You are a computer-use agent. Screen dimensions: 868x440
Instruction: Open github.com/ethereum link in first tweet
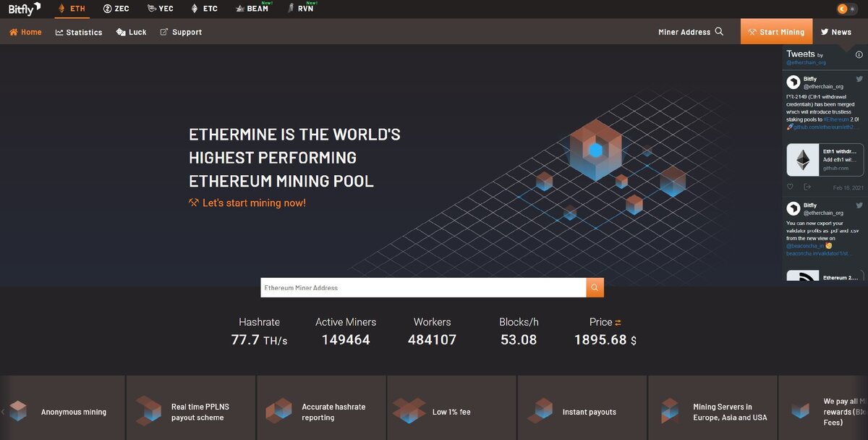tap(826, 127)
